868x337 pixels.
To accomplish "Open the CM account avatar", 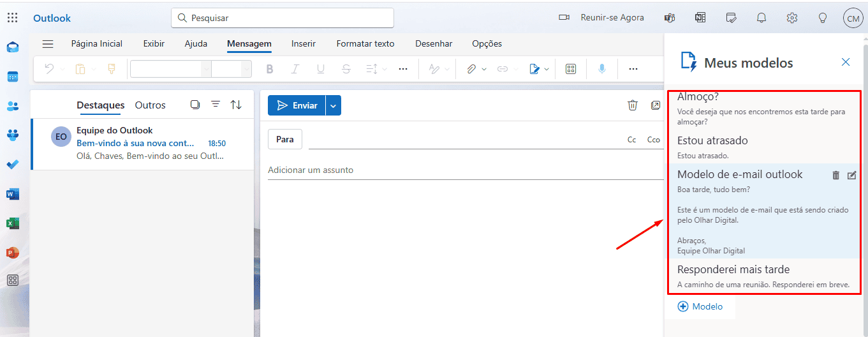I will [x=853, y=18].
